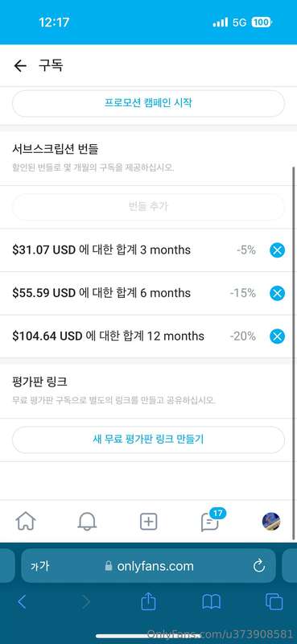Tap the new post plus icon
The image size is (297, 644).
coord(149,522)
